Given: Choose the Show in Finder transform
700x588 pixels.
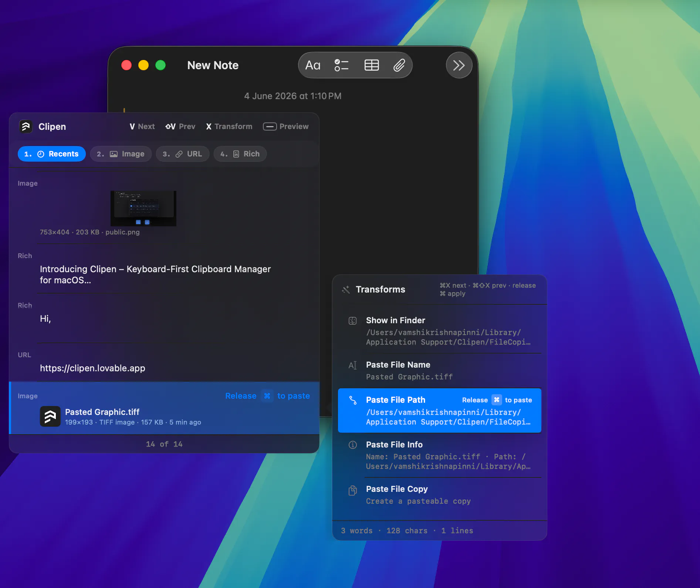Looking at the screenshot, I should tap(440, 331).
